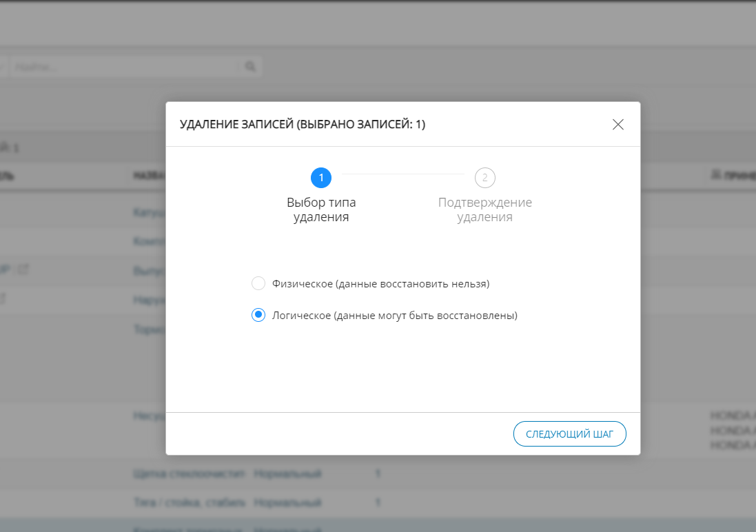This screenshot has height=532, width=756.
Task: Click the magnifier search icon
Action: pos(249,67)
